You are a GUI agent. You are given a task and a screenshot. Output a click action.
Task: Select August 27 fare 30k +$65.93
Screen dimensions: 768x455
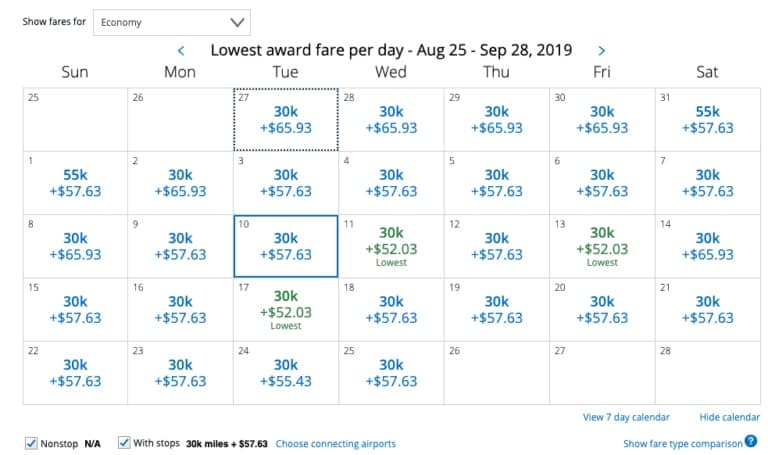click(286, 120)
